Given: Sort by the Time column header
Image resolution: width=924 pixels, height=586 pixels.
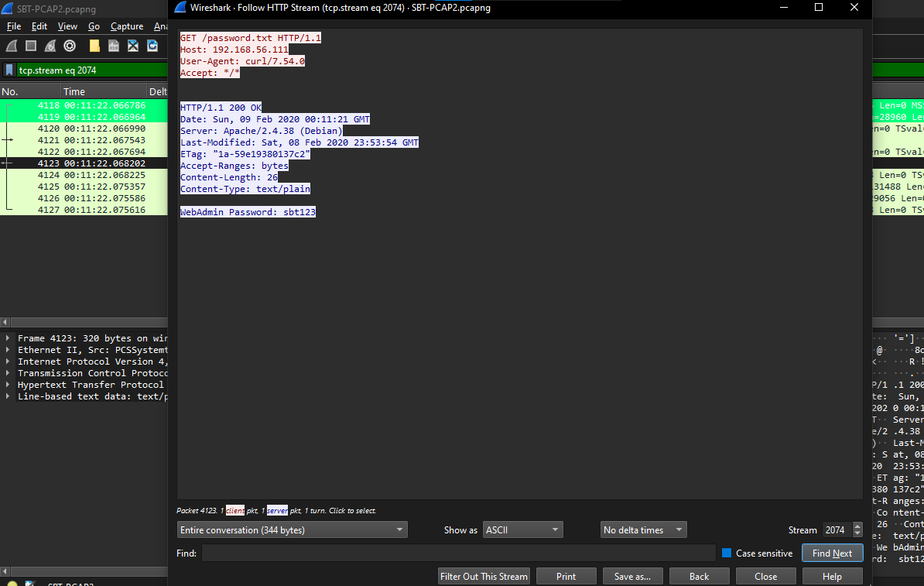Looking at the screenshot, I should tap(104, 91).
